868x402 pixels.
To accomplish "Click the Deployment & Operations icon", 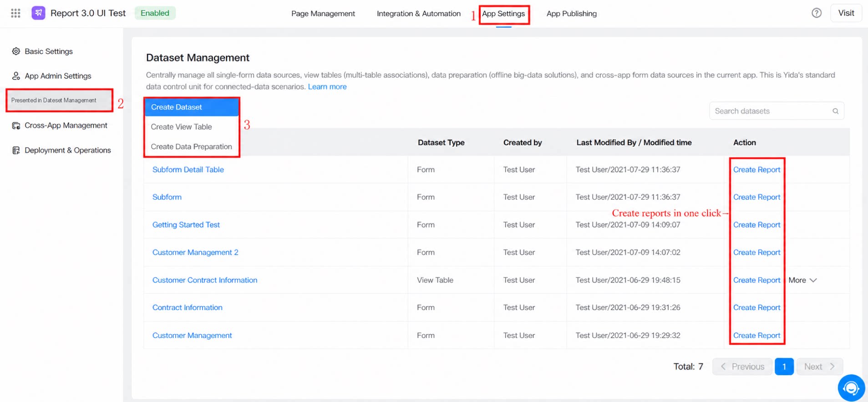I will click(x=16, y=151).
